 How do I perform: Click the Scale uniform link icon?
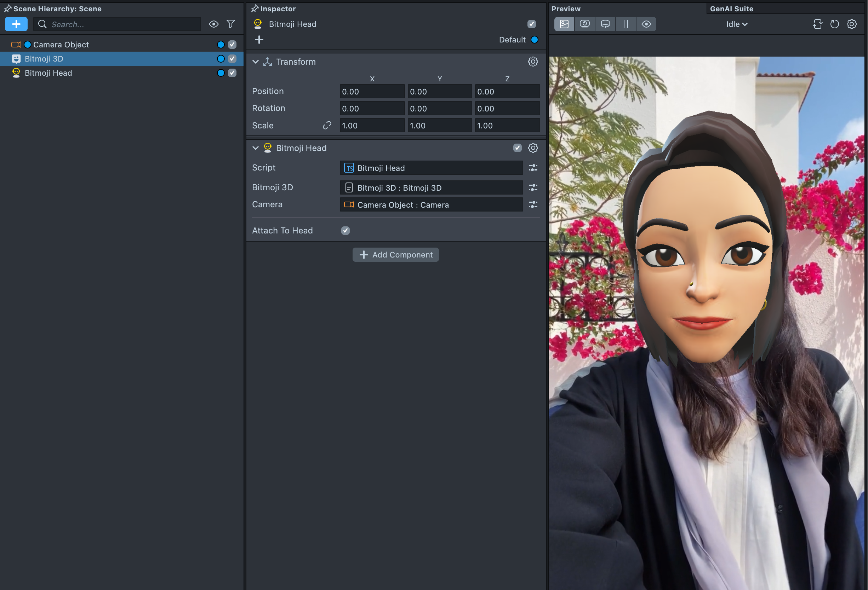pyautogui.click(x=327, y=125)
